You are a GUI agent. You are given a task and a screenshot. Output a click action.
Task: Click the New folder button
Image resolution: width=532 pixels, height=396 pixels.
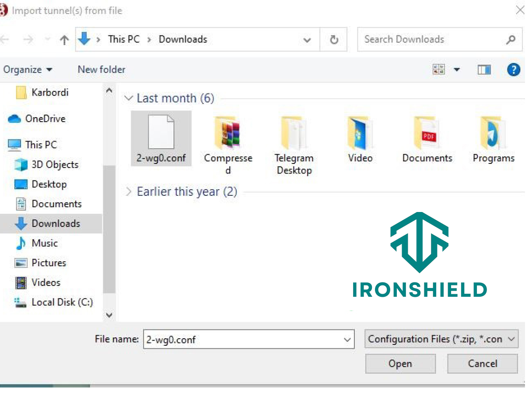[x=101, y=69]
